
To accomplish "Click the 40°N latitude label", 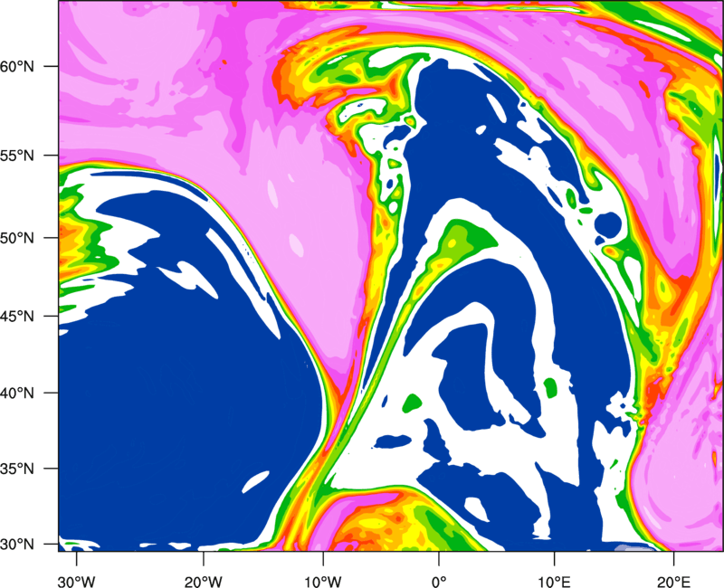I will (x=17, y=394).
